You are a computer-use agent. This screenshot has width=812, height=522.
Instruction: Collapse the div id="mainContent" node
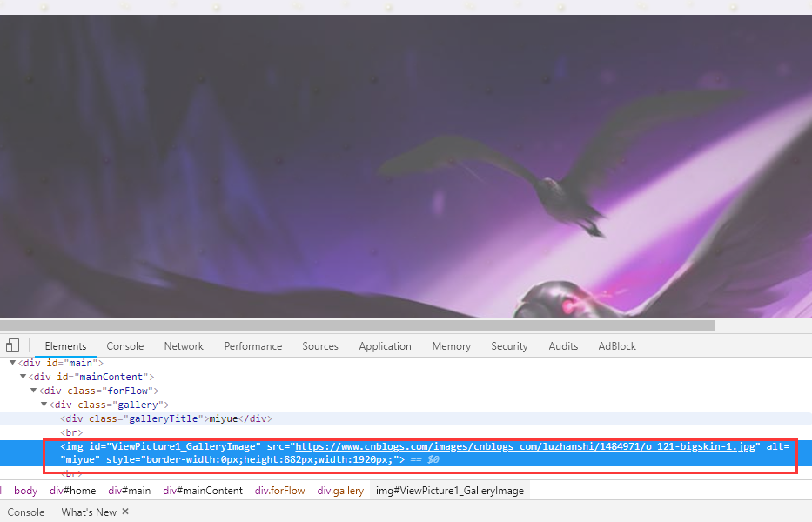23,377
